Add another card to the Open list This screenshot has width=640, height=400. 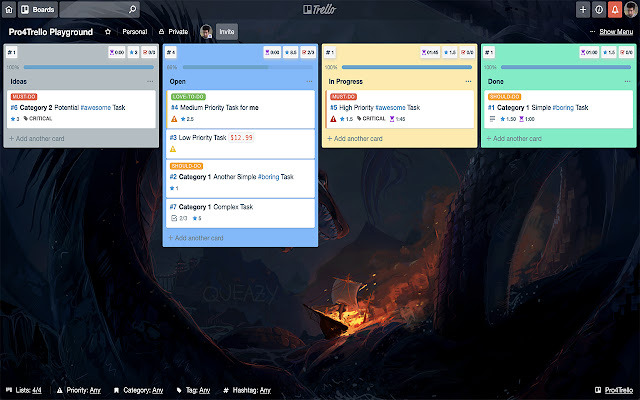coord(196,238)
